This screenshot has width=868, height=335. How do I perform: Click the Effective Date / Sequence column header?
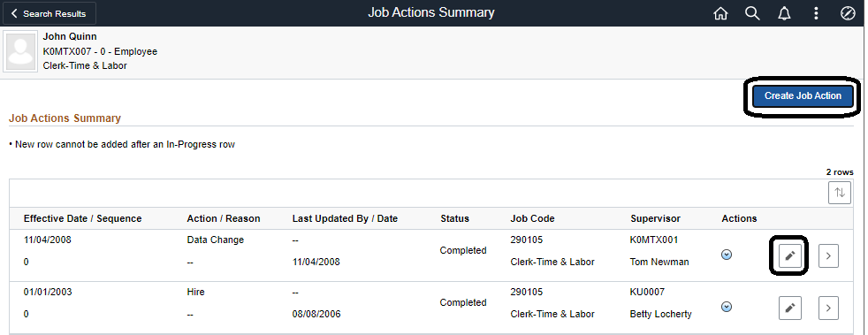82,218
